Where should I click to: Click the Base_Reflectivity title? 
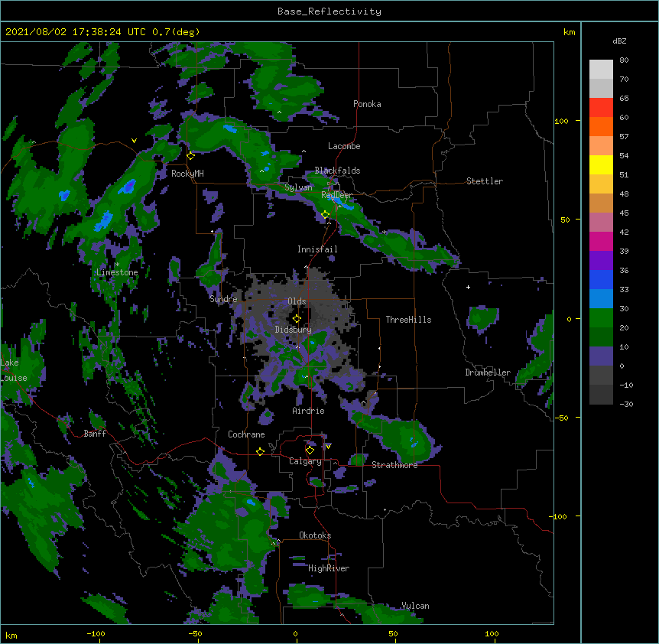(x=329, y=11)
